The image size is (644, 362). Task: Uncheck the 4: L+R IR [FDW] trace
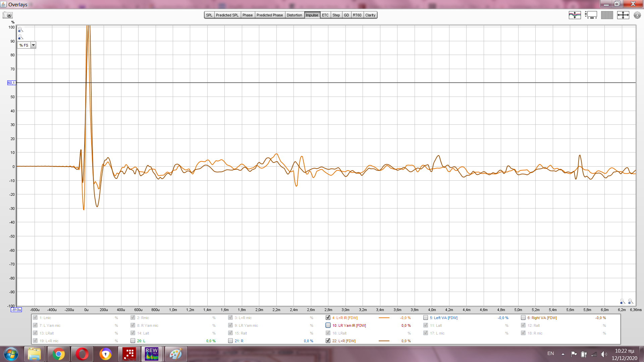coord(328,318)
